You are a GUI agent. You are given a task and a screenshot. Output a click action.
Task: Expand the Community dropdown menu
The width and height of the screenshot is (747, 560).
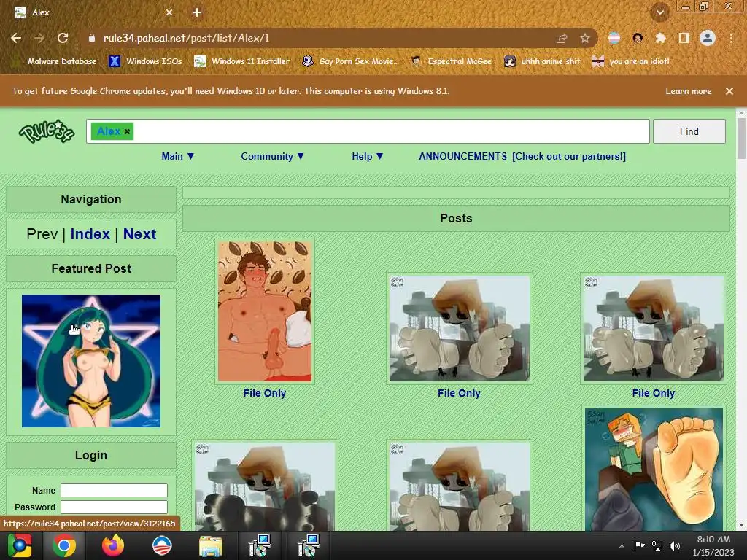(272, 156)
